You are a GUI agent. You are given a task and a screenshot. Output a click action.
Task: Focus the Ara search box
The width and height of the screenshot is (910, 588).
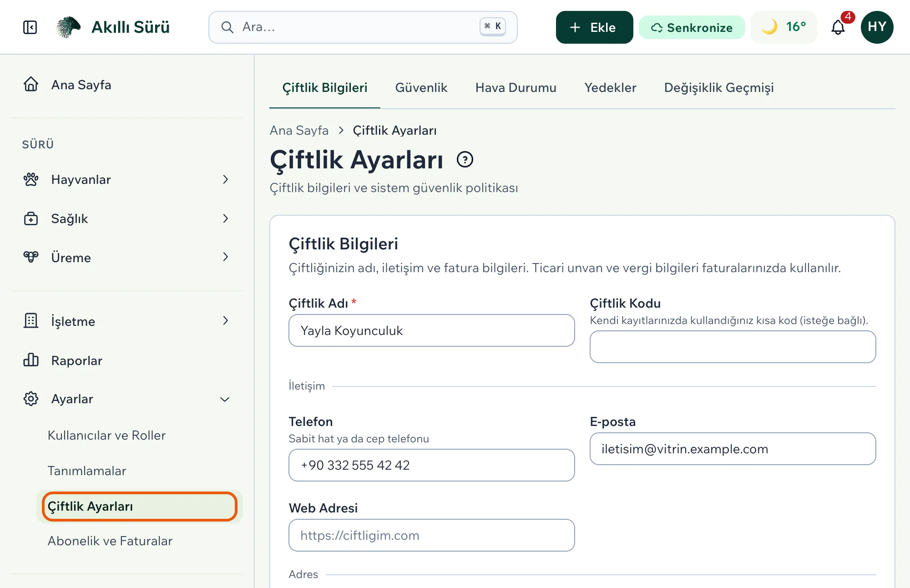363,27
